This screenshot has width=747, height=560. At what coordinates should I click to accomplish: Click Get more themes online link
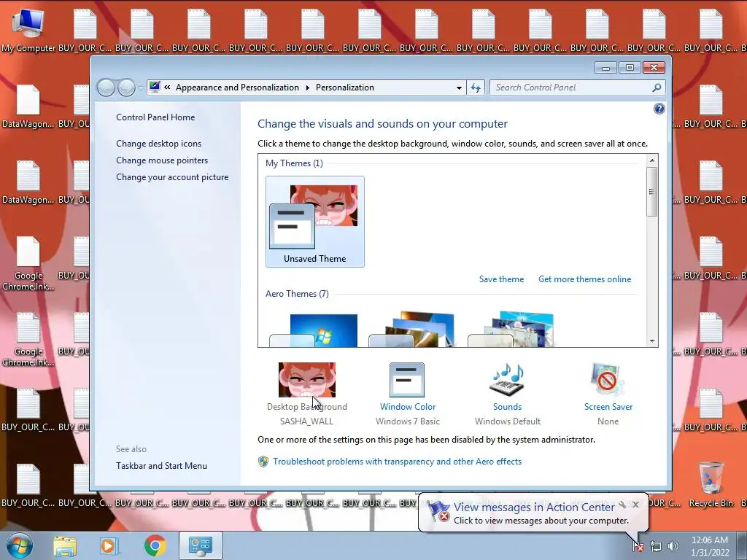tap(584, 279)
